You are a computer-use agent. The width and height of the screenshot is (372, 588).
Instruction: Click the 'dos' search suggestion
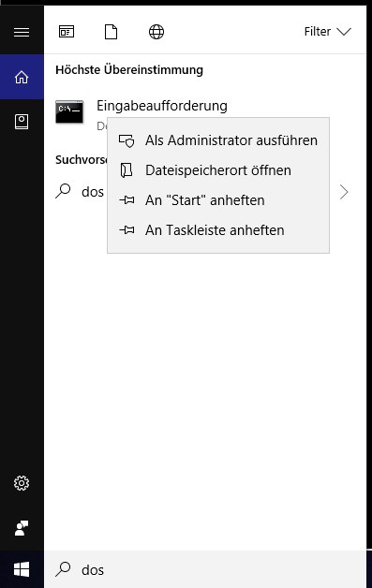click(x=93, y=192)
